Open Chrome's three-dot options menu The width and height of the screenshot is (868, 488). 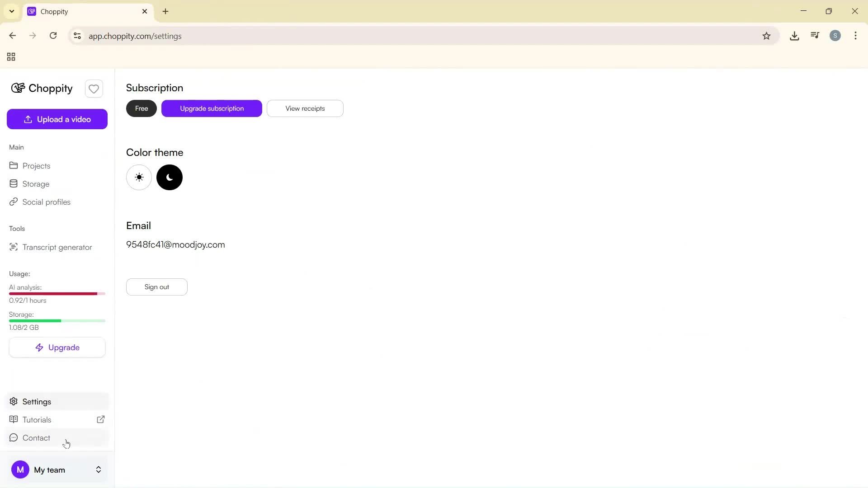[856, 36]
